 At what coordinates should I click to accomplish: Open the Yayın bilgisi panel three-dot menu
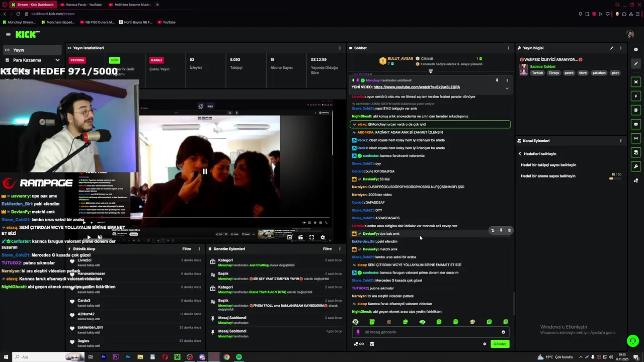pyautogui.click(x=620, y=48)
